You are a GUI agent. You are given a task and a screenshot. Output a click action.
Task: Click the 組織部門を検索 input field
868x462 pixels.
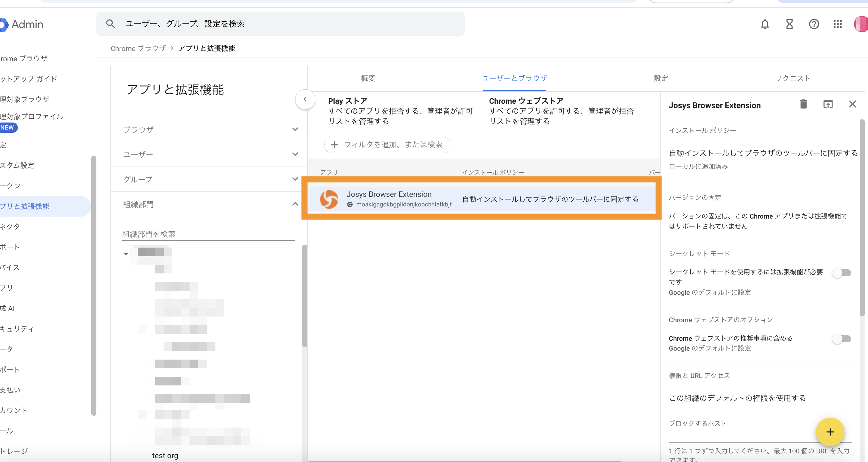click(208, 234)
